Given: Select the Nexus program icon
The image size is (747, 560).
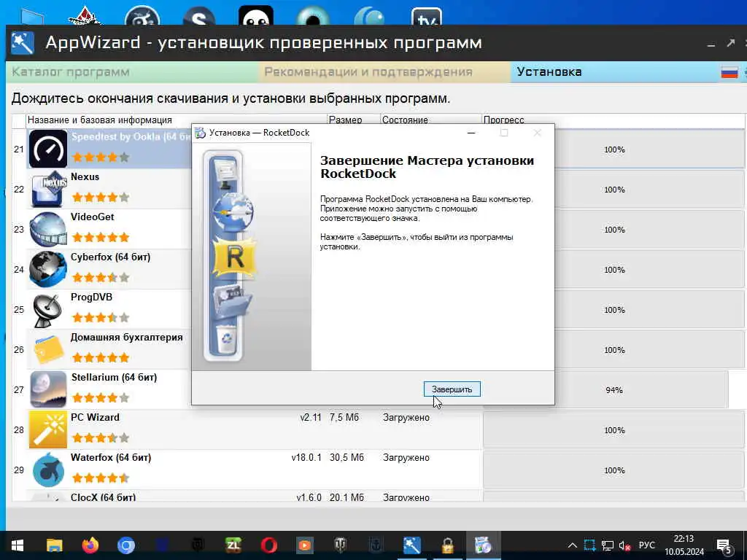Looking at the screenshot, I should (48, 190).
